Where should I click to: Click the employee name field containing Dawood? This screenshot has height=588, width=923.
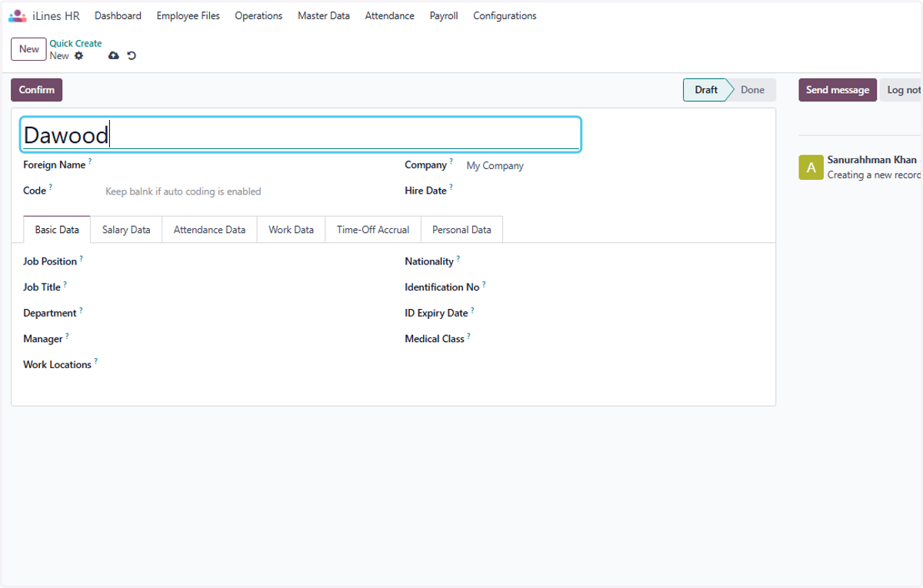300,135
